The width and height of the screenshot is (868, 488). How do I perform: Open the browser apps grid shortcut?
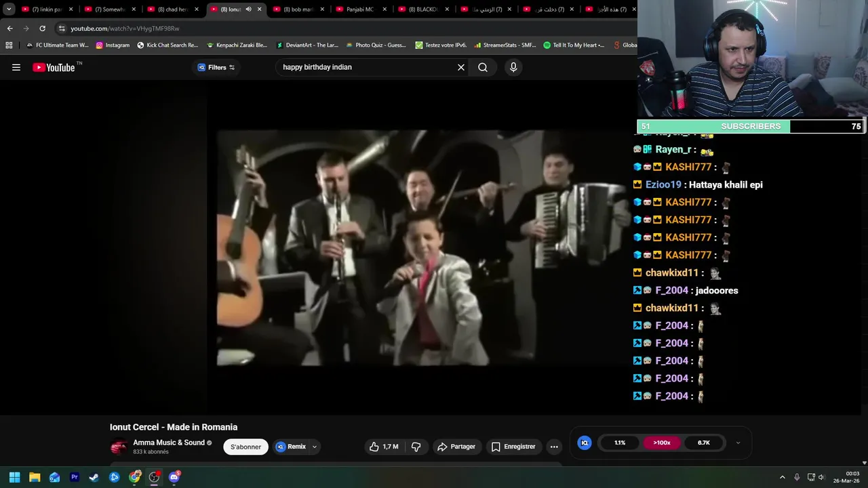point(9,45)
